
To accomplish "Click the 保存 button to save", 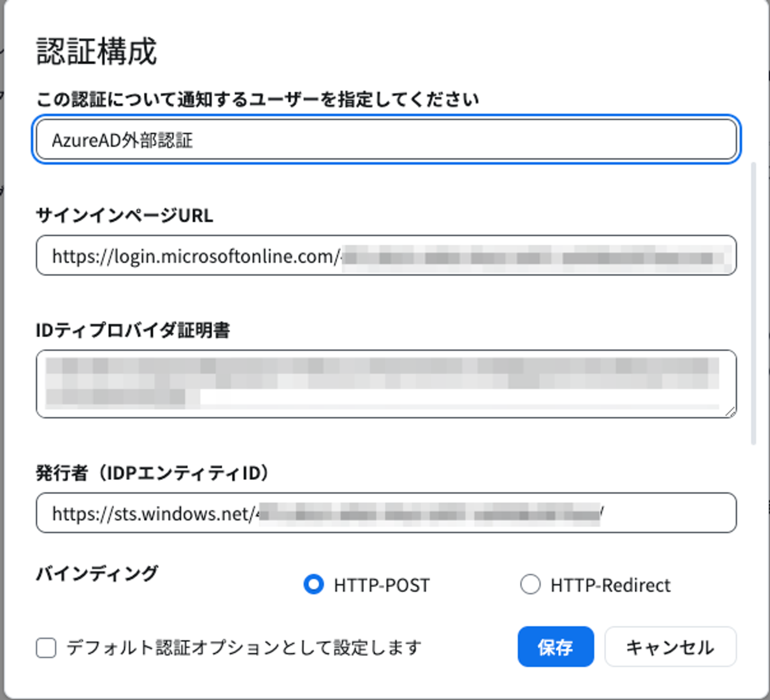I will click(555, 646).
